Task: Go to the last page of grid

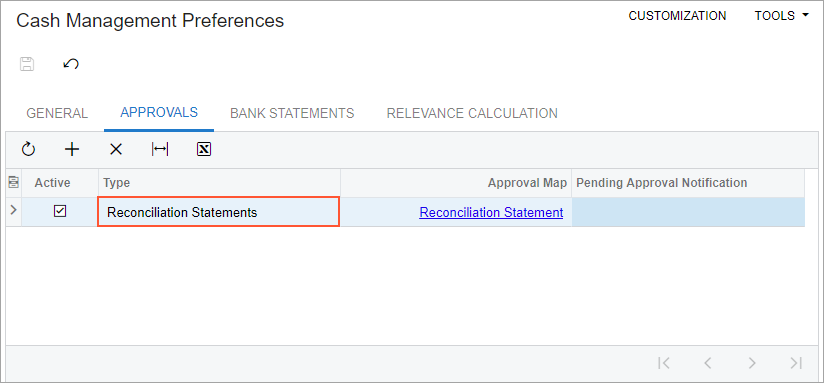Action: click(x=796, y=363)
